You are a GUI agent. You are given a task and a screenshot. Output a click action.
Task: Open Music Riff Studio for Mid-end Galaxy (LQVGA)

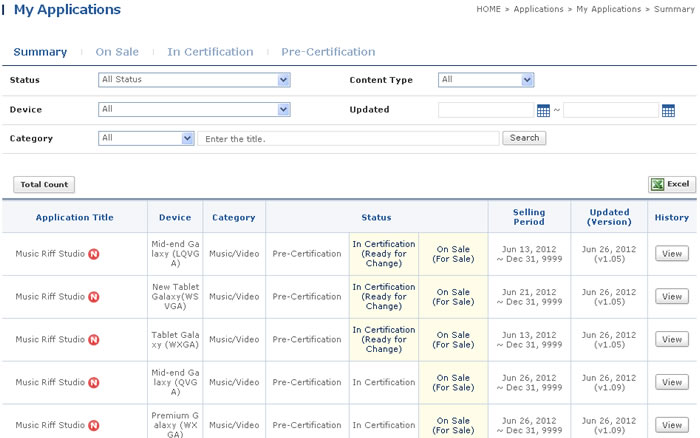point(50,254)
